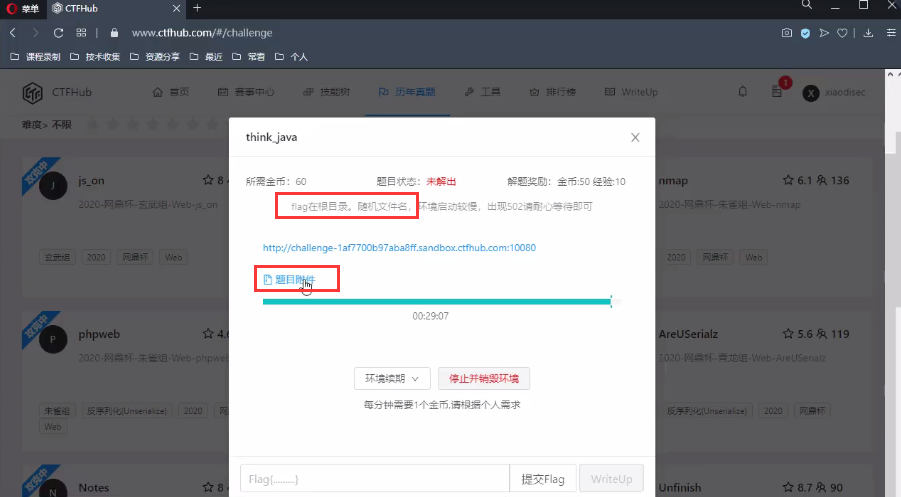Image resolution: width=901 pixels, height=497 pixels.
Task: Click the site security lock icon
Action: (114, 33)
